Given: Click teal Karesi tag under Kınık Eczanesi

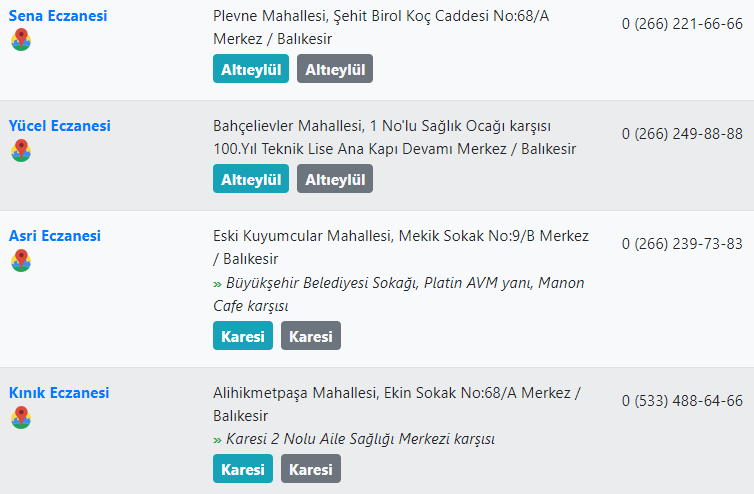Looking at the screenshot, I should (x=243, y=469).
